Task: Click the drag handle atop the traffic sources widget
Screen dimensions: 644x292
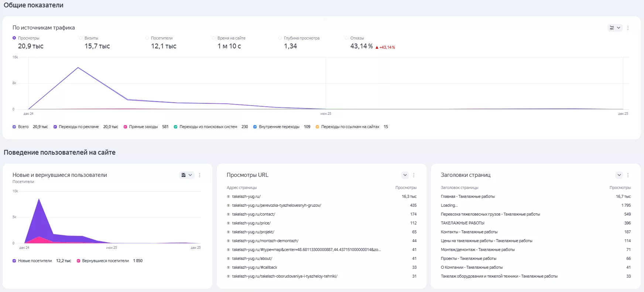Action: pyautogui.click(x=325, y=19)
